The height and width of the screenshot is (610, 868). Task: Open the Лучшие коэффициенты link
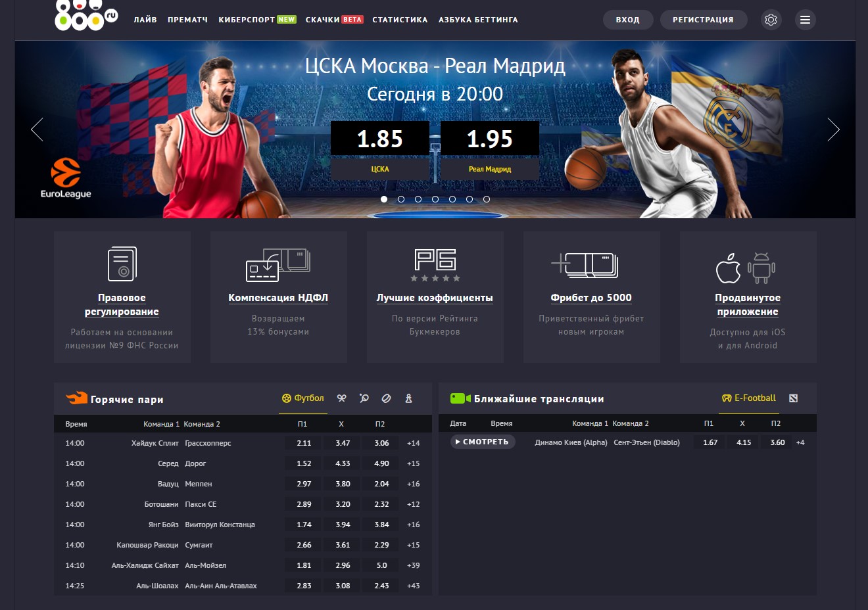(435, 298)
